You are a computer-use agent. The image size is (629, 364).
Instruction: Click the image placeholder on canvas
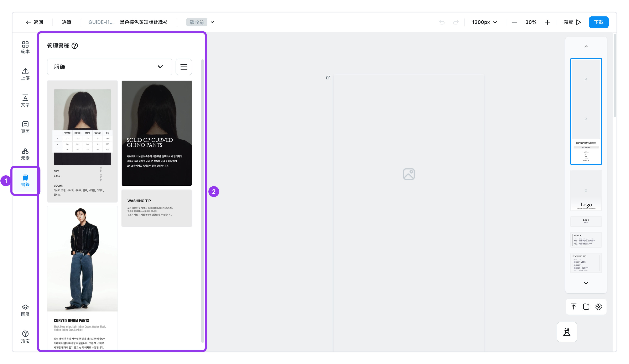tap(409, 174)
